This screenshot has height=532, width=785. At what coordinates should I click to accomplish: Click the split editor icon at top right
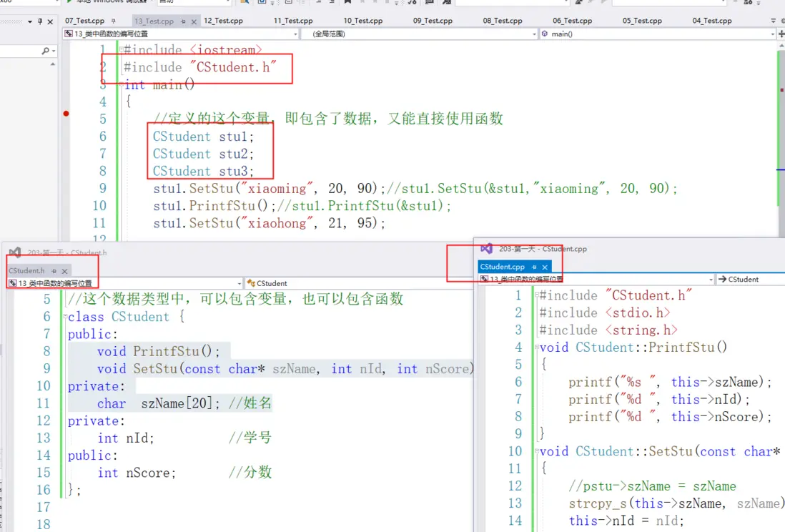(x=781, y=34)
